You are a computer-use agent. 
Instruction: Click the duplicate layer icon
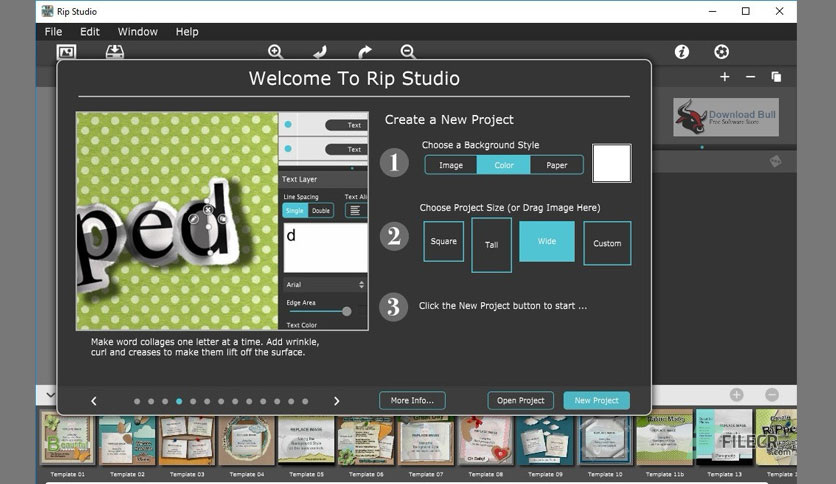776,77
